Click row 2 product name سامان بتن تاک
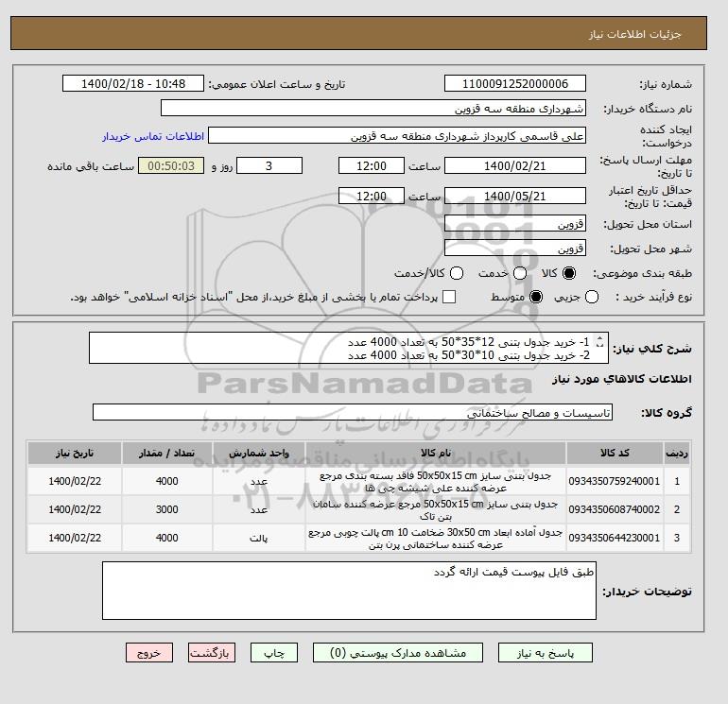 click(436, 510)
